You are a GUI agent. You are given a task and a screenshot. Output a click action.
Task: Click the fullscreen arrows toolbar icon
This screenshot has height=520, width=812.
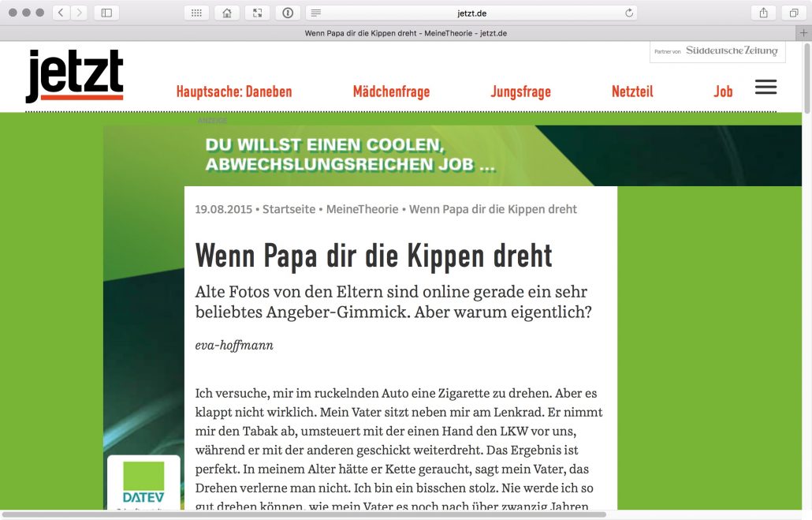pyautogui.click(x=256, y=13)
